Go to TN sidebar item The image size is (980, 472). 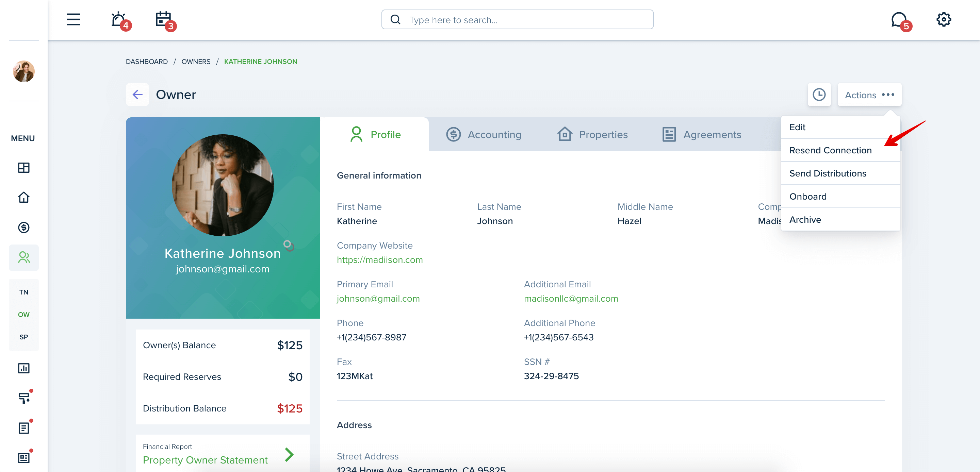(23, 292)
